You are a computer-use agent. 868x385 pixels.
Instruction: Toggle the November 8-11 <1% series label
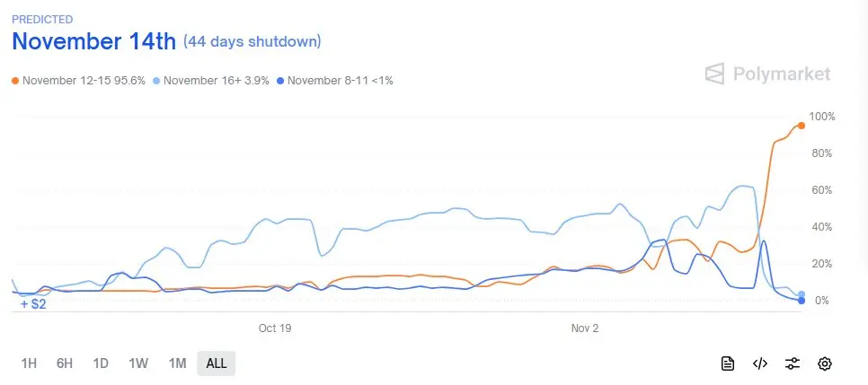[341, 81]
